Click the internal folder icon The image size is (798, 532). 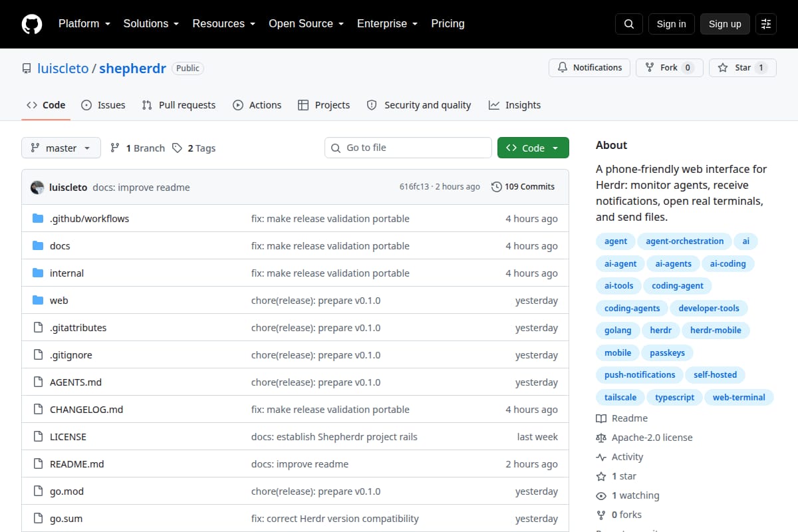(38, 273)
